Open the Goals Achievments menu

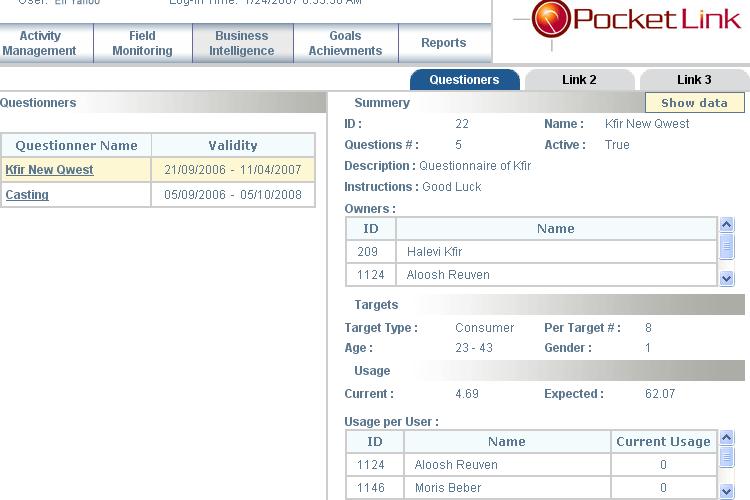(345, 43)
